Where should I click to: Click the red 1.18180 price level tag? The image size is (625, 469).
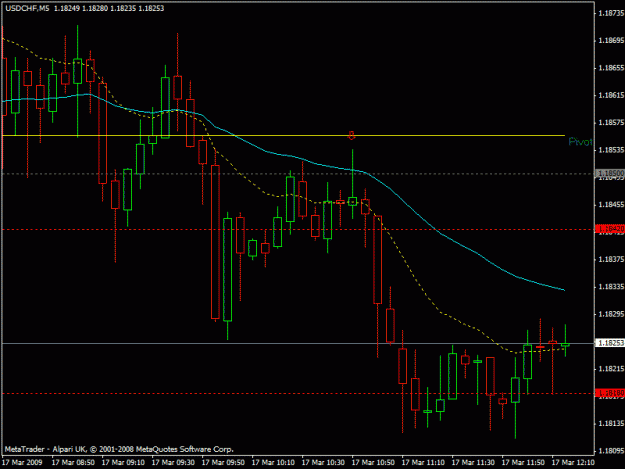pos(610,393)
